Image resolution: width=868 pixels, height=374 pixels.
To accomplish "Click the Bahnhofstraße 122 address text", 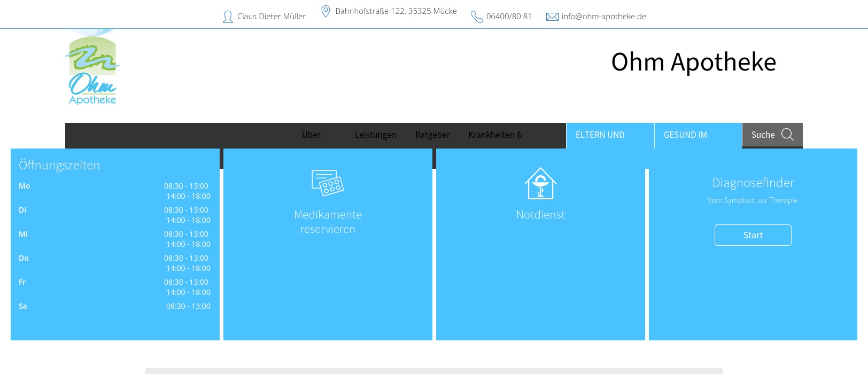I will [x=396, y=11].
